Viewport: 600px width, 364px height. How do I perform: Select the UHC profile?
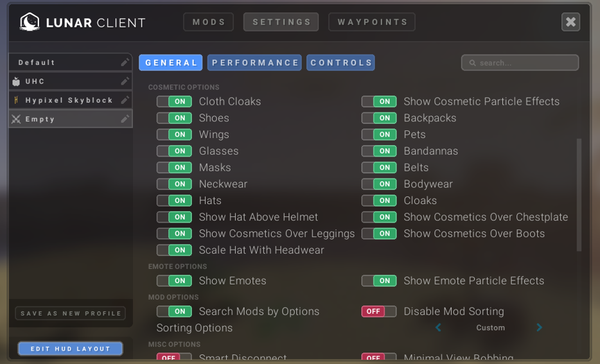(71, 81)
